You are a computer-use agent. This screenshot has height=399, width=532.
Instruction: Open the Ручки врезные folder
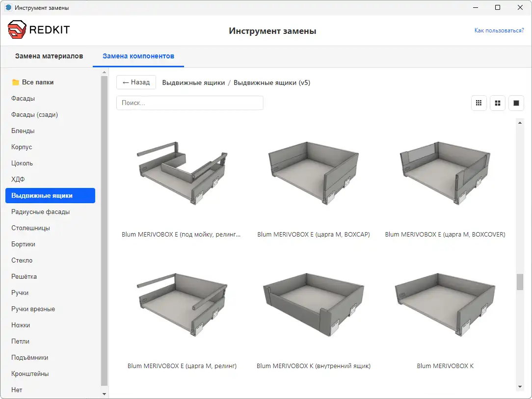[x=50, y=309]
